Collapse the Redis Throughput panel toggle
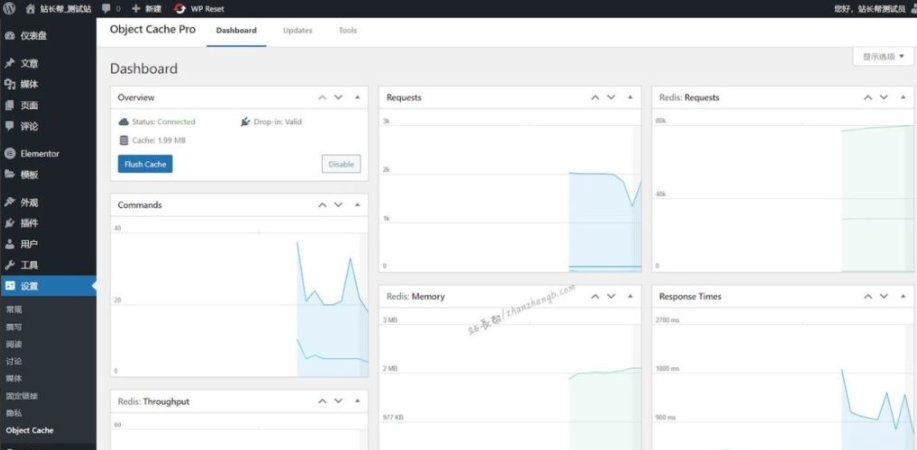 click(357, 401)
